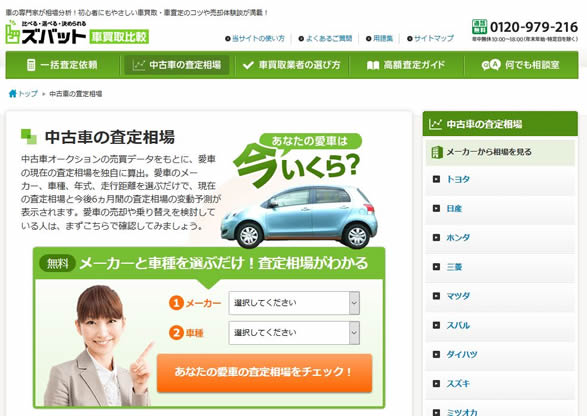Click the 中古車の査定相場 page heading

110,137
